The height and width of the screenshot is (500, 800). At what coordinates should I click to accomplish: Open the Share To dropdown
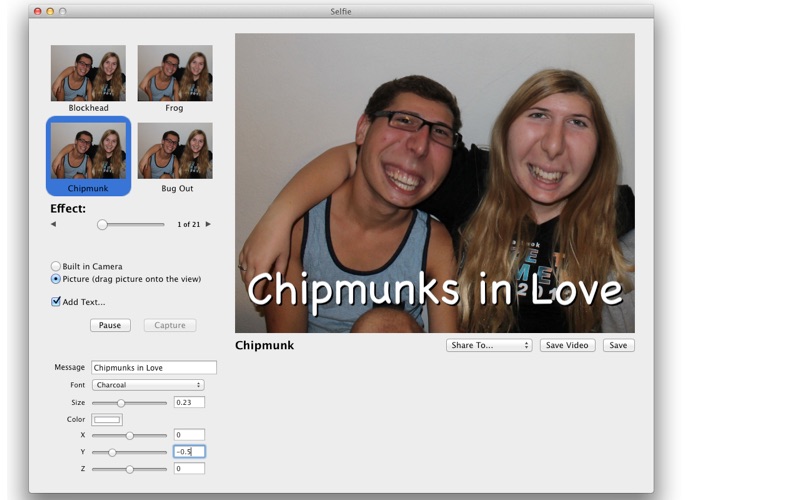(x=489, y=345)
